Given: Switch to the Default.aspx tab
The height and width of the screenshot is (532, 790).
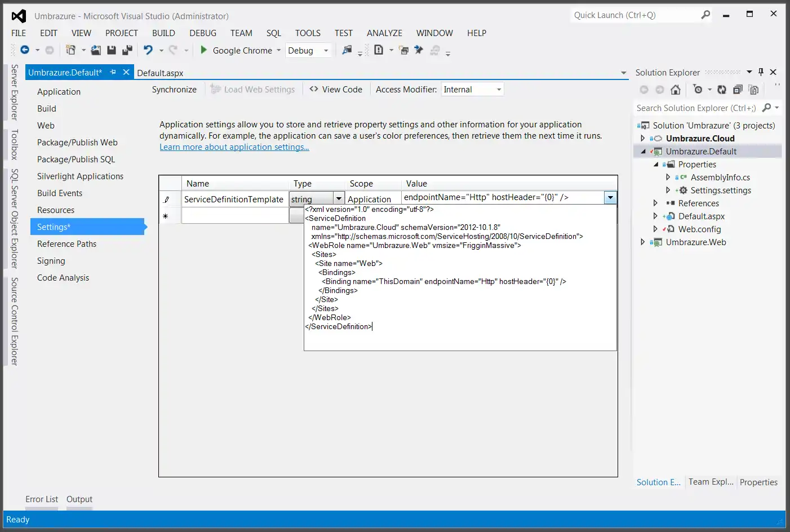Looking at the screenshot, I should point(160,73).
